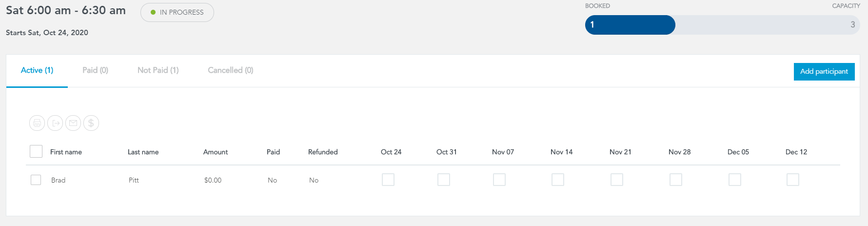Screen dimensions: 868x226
Task: Click the export/transfer arrow icon
Action: [55, 123]
